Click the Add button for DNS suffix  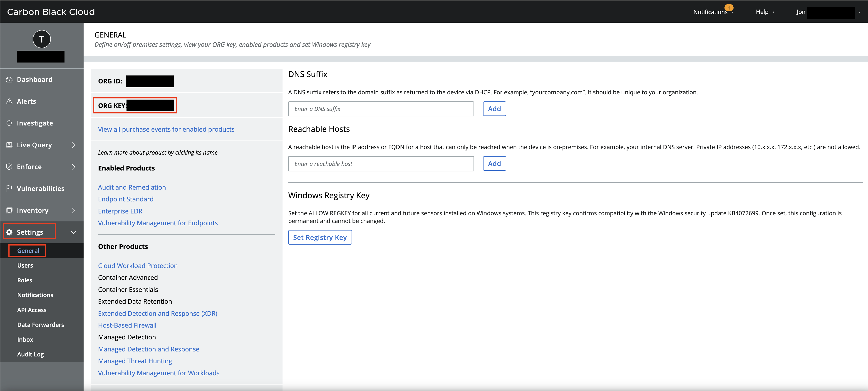coord(494,109)
